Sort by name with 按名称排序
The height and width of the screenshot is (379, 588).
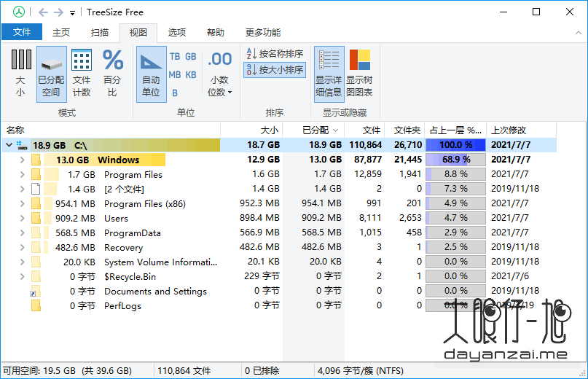tap(275, 54)
